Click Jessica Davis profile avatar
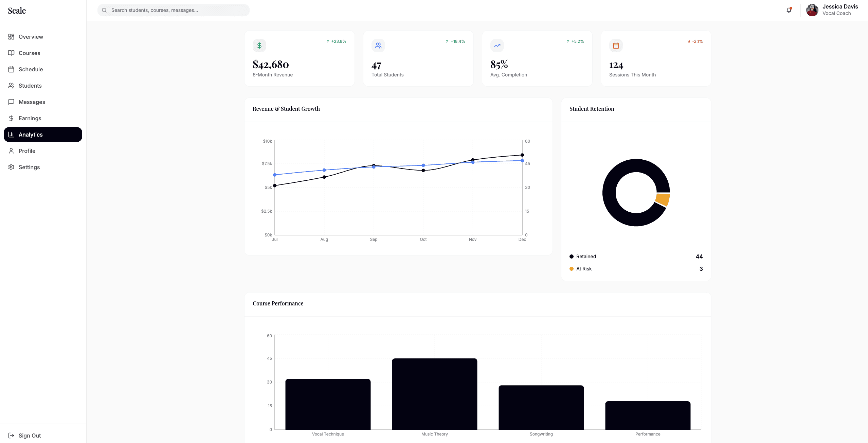This screenshot has width=868, height=443. 812,10
